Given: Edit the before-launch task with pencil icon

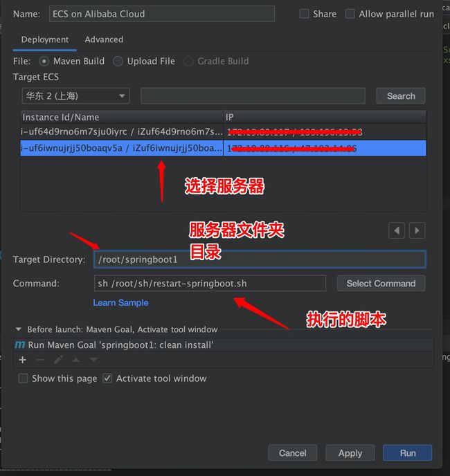Looking at the screenshot, I should pyautogui.click(x=58, y=360).
